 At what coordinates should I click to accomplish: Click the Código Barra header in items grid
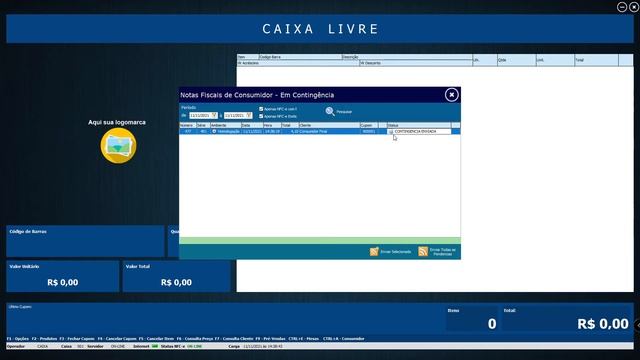(x=300, y=57)
